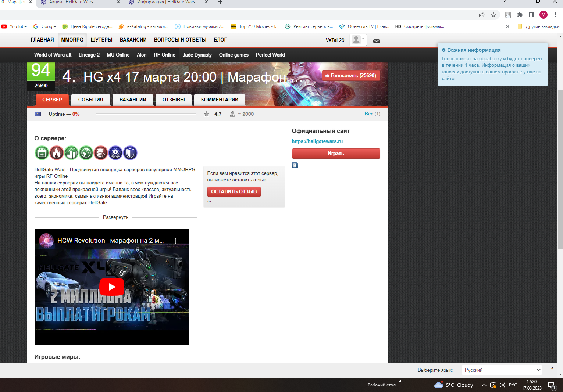Image resolution: width=563 pixels, height=392 pixels.
Task: Open the YouTube bookmark
Action: click(x=14, y=26)
